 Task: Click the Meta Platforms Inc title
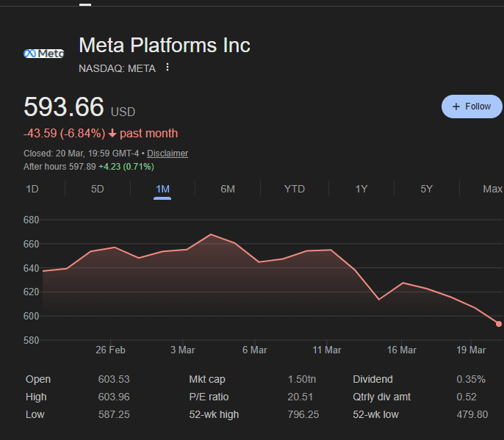click(x=165, y=46)
